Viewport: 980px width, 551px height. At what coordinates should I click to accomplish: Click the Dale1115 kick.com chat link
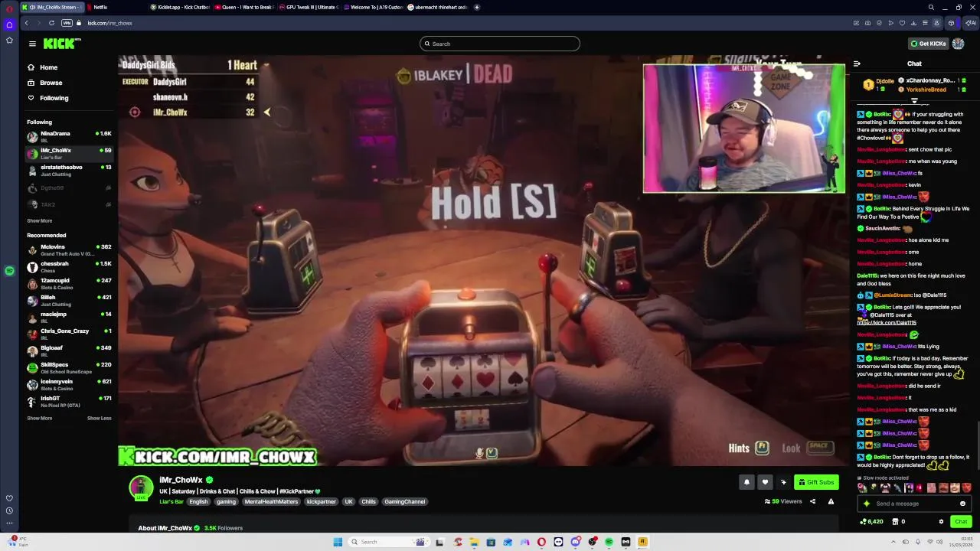(x=887, y=323)
